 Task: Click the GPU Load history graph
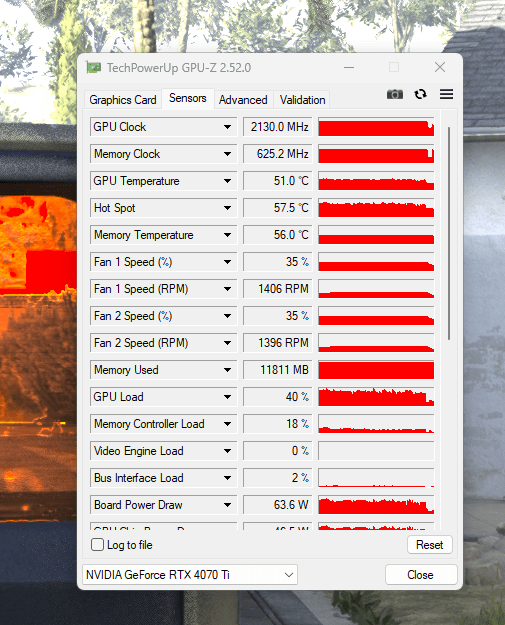[x=376, y=397]
